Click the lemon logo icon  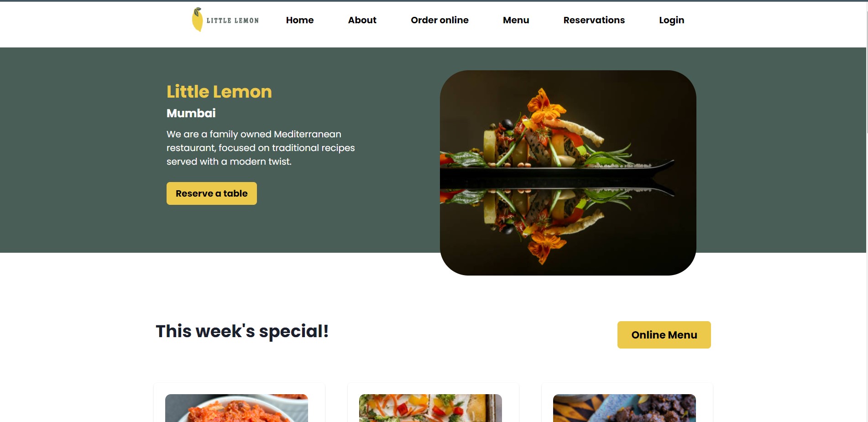(x=197, y=20)
